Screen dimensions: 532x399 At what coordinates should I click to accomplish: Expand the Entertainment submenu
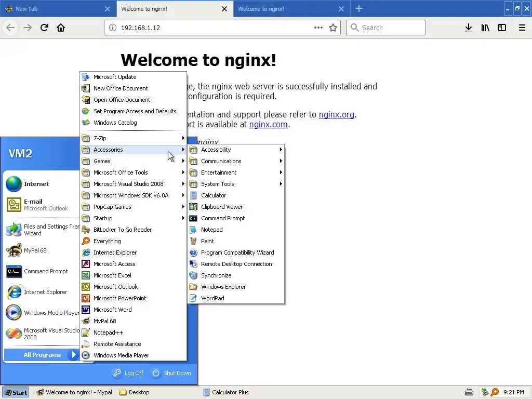[x=236, y=172]
